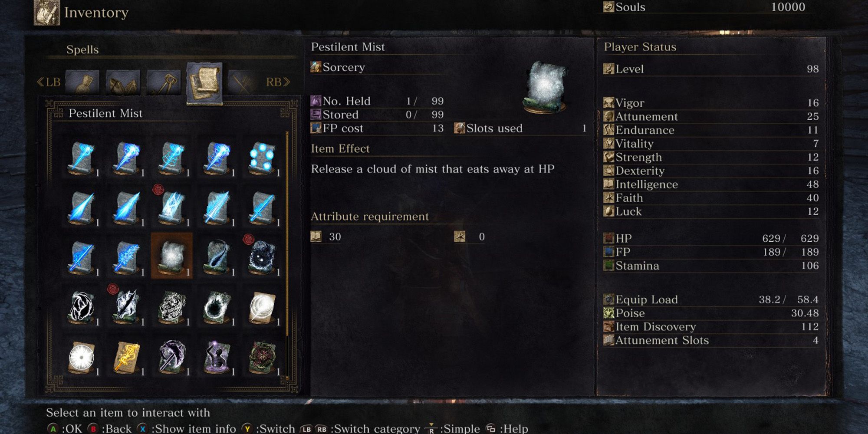Select the white glowing orb spell icon
The image size is (868, 434).
point(82,357)
